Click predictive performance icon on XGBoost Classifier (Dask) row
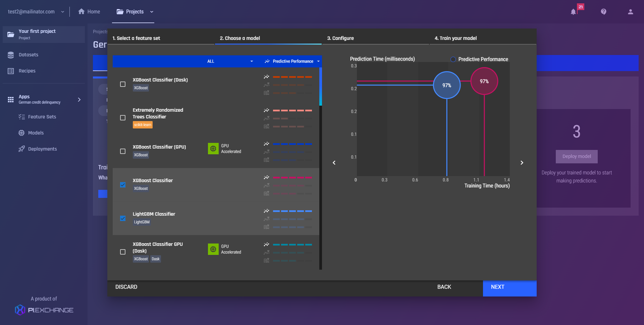 [x=266, y=77]
